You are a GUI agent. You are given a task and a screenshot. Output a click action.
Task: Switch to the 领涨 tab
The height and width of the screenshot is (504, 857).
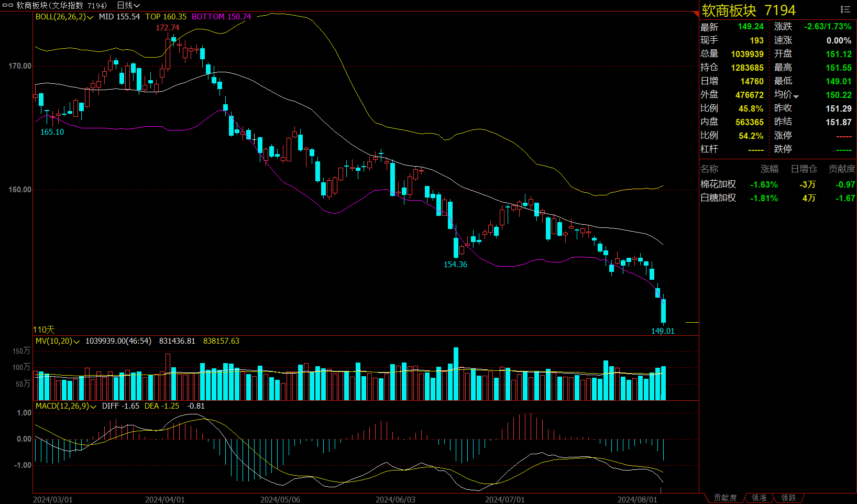(759, 498)
